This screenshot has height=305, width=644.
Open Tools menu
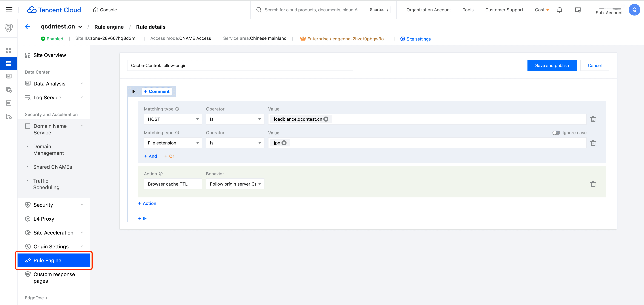click(x=468, y=10)
